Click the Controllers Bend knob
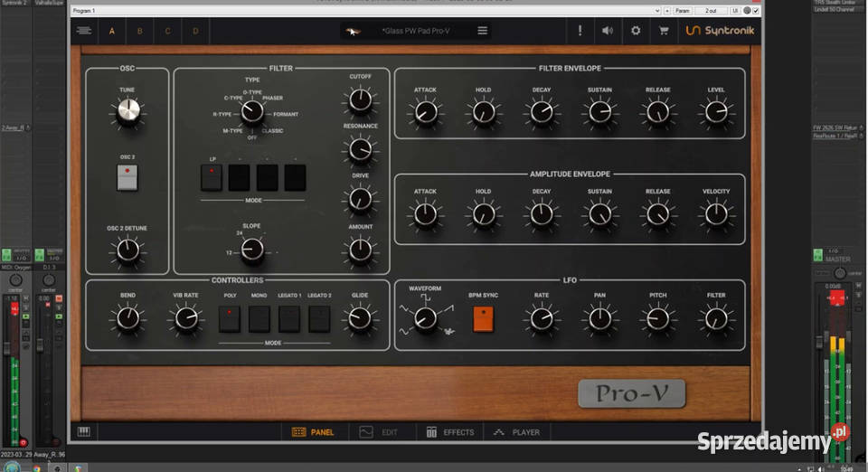The height and width of the screenshot is (472, 868). [128, 319]
